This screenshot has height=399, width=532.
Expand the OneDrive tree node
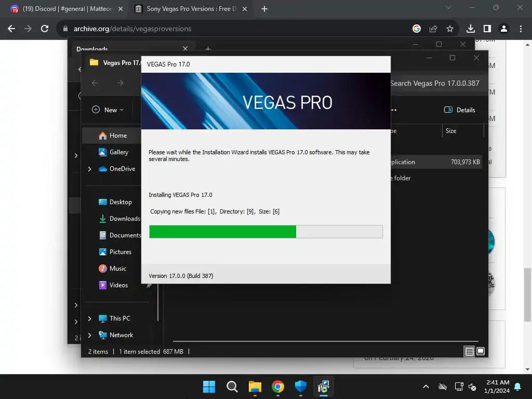pos(89,169)
